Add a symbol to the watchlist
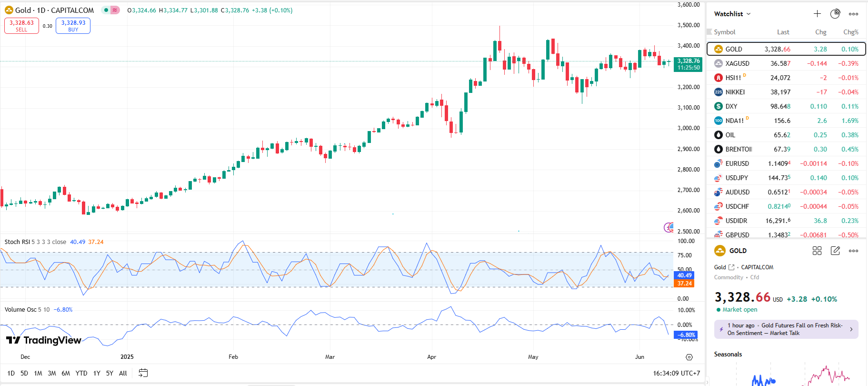Image resolution: width=868 pixels, height=386 pixels. click(x=817, y=14)
